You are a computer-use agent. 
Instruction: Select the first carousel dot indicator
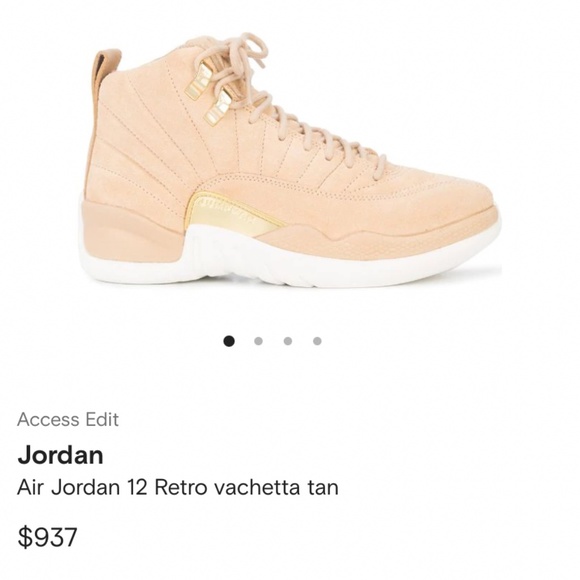tap(229, 341)
